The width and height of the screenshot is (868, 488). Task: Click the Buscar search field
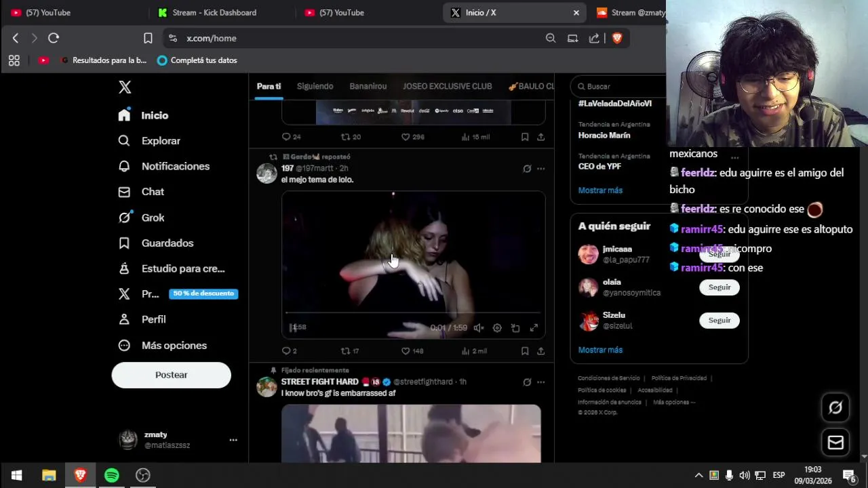pos(619,87)
